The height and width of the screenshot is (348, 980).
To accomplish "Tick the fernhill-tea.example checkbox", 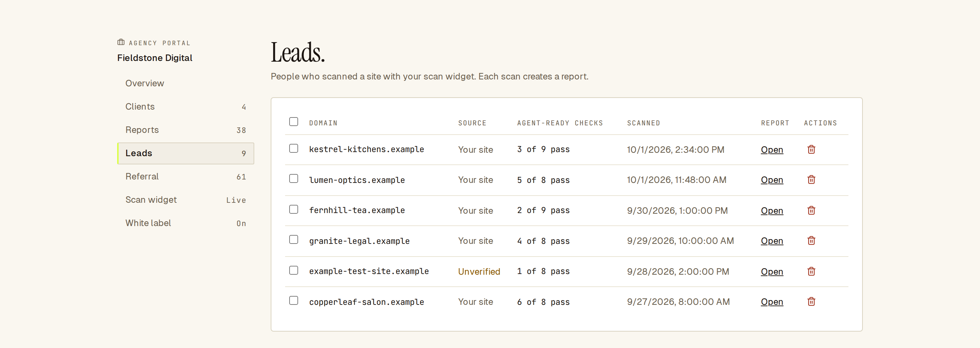I will pyautogui.click(x=293, y=209).
